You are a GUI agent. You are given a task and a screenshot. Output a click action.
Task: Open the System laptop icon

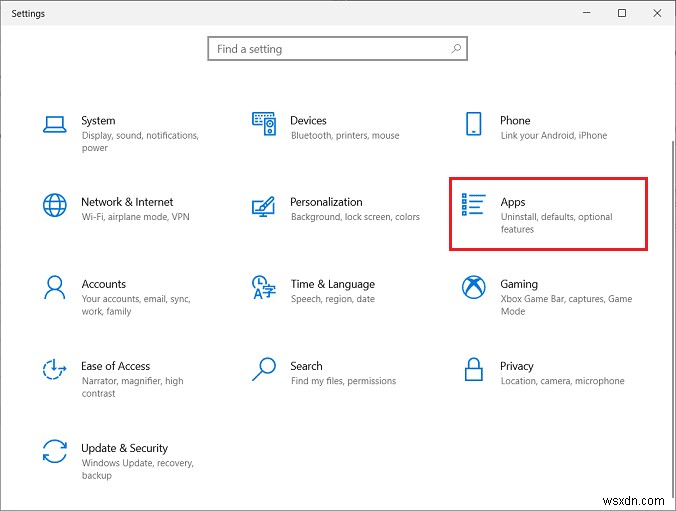coord(55,124)
